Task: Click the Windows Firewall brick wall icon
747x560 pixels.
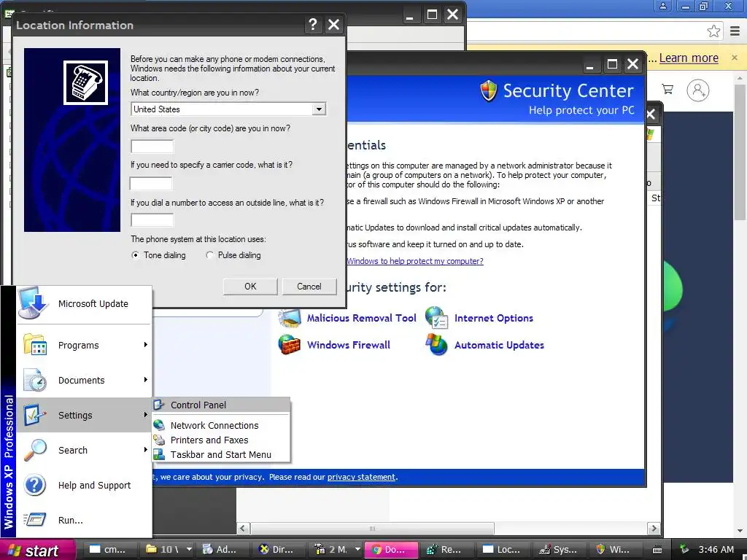Action: pos(290,345)
